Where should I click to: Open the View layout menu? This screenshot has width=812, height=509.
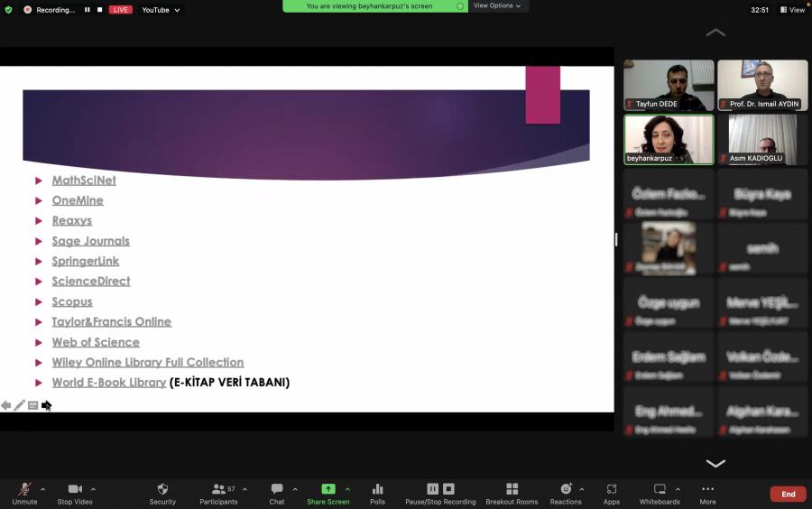[x=792, y=10]
